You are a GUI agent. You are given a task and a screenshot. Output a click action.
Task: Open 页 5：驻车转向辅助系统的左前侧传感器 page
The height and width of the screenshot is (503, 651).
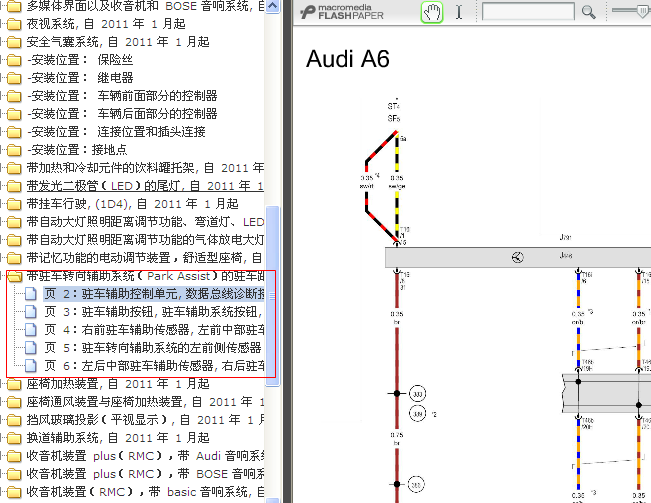(x=153, y=347)
